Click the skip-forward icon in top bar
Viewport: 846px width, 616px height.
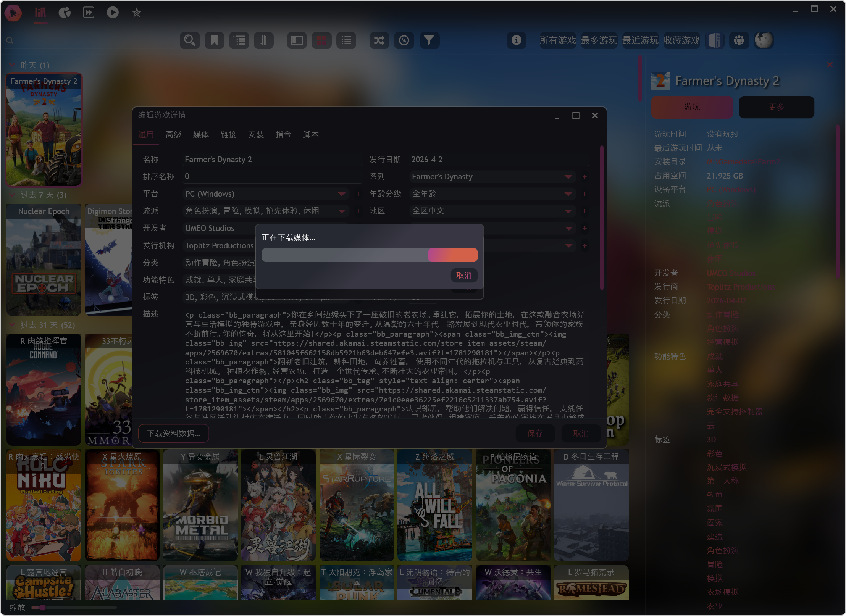[89, 13]
